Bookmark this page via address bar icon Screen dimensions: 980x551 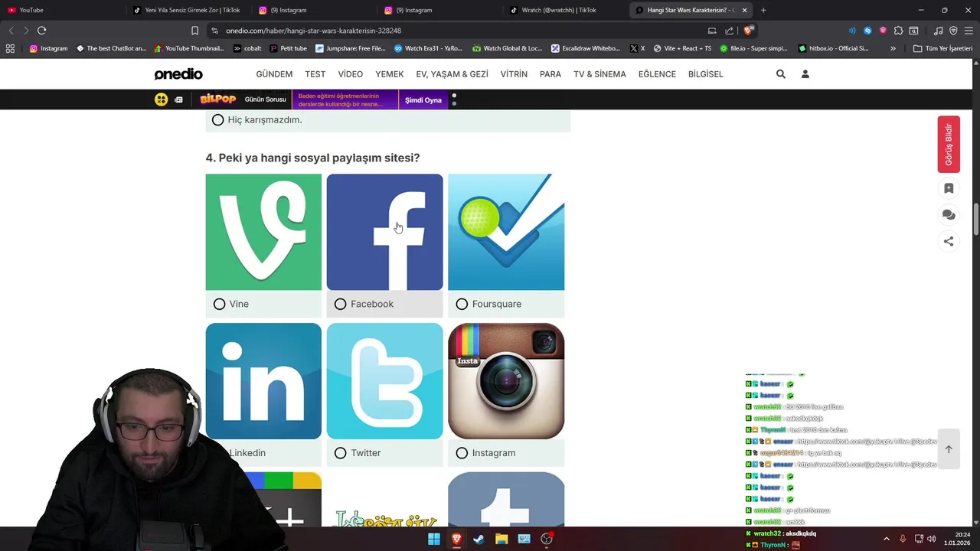tap(194, 31)
